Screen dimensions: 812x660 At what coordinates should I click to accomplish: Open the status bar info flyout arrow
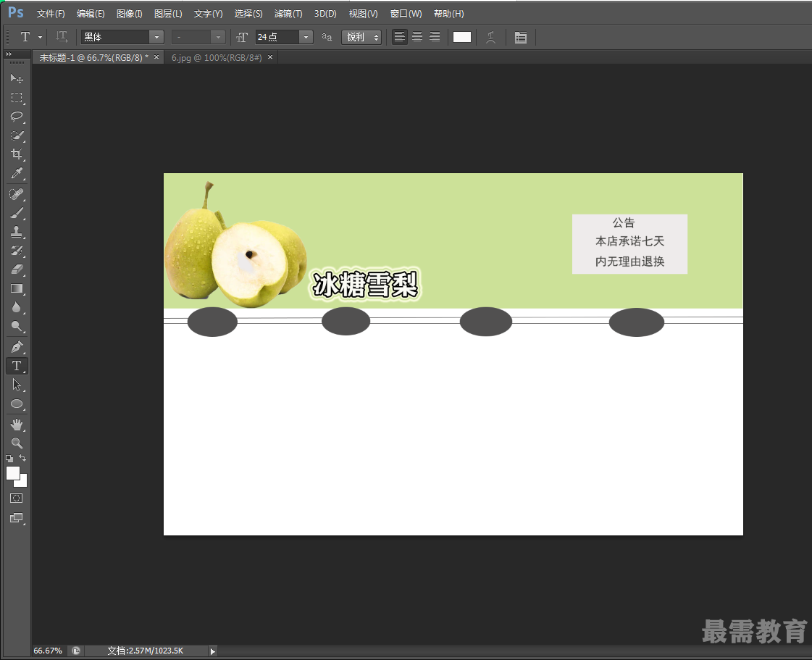212,651
